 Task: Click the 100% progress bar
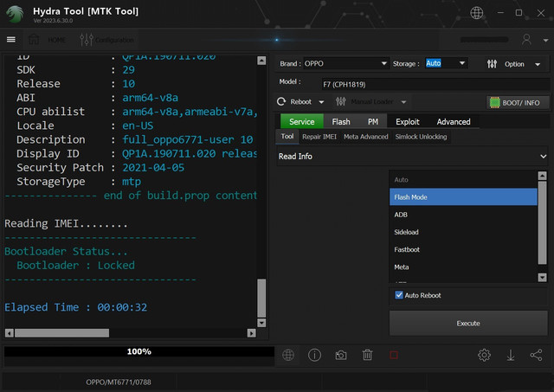pyautogui.click(x=138, y=351)
